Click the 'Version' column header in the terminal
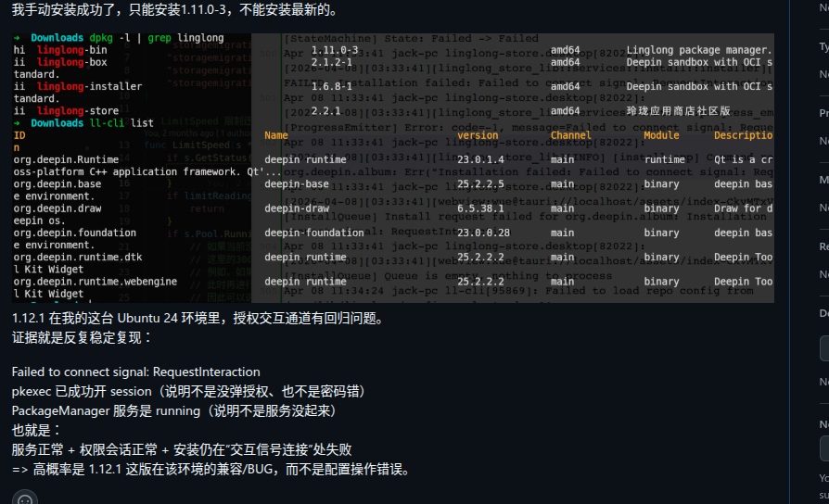829x504 pixels. point(478,136)
